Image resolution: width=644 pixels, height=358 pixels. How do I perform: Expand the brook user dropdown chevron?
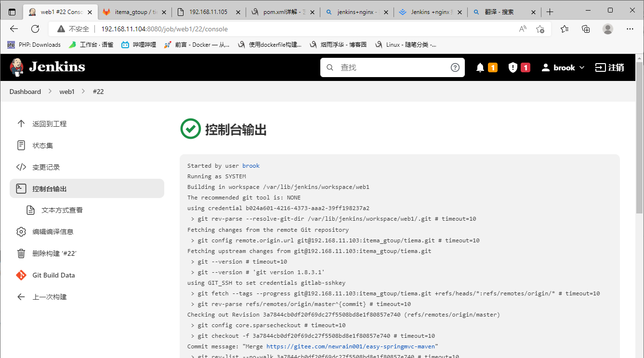pos(582,68)
